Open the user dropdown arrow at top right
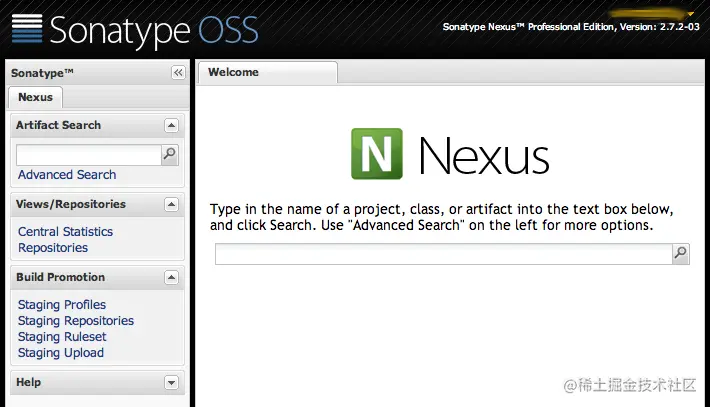Image resolution: width=710 pixels, height=407 pixels. [x=691, y=14]
